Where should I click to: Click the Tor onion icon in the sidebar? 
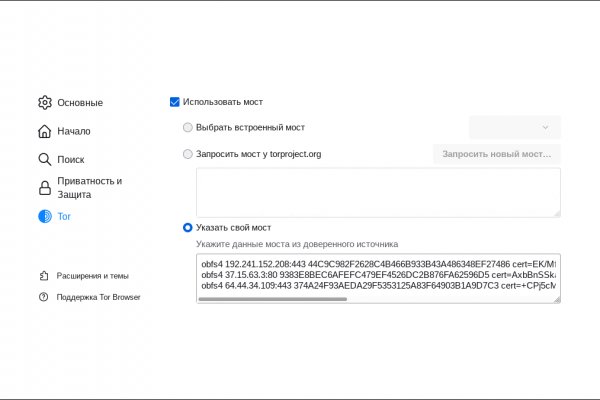[44, 216]
